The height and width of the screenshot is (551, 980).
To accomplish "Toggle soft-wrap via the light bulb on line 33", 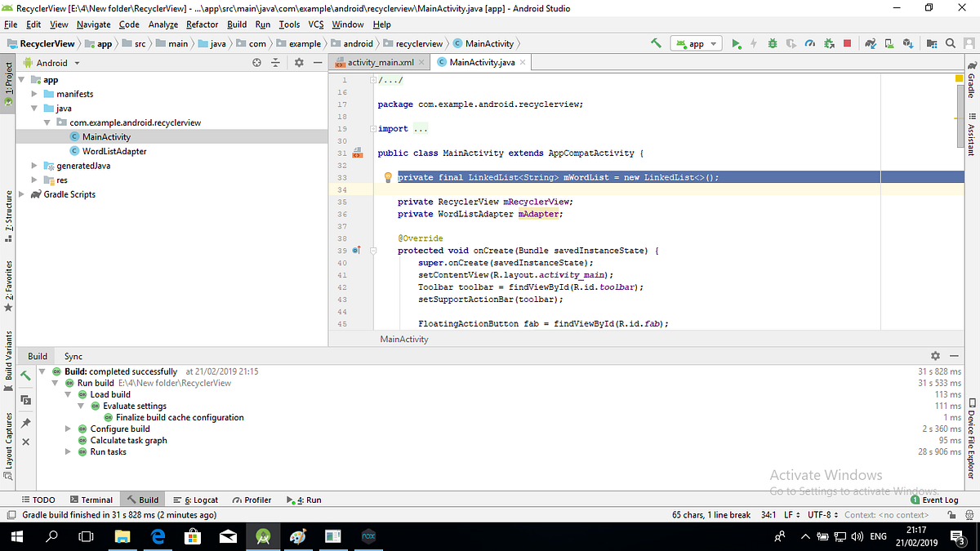I will (388, 177).
